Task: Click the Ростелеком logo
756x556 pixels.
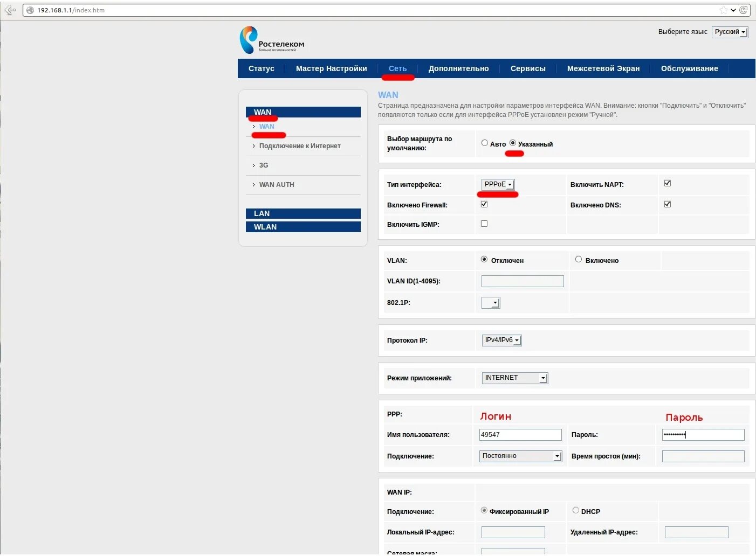Action: pos(272,40)
